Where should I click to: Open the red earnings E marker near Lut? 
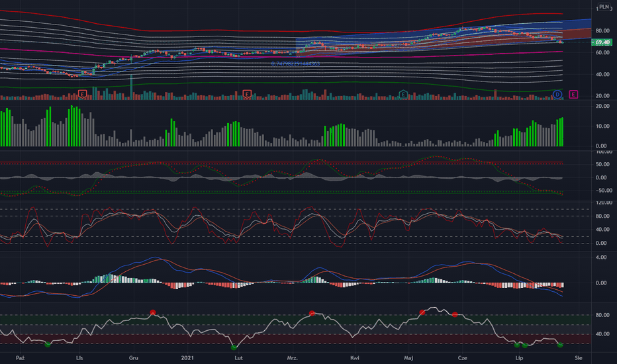pyautogui.click(x=247, y=94)
